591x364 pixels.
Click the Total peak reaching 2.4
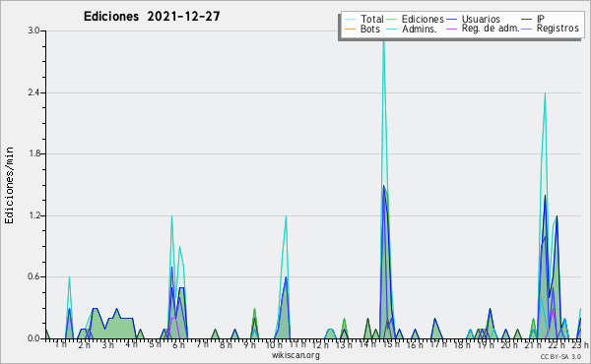(x=545, y=93)
